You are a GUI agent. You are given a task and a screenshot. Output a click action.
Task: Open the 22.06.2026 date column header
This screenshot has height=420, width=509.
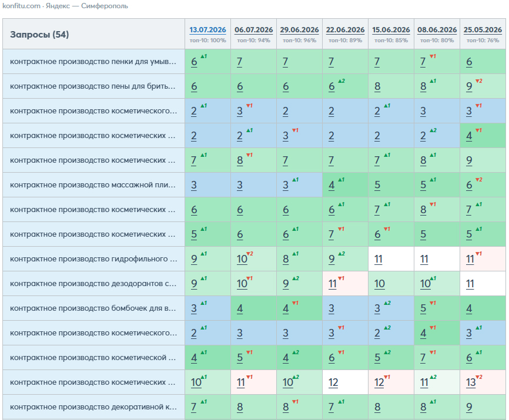tap(346, 30)
